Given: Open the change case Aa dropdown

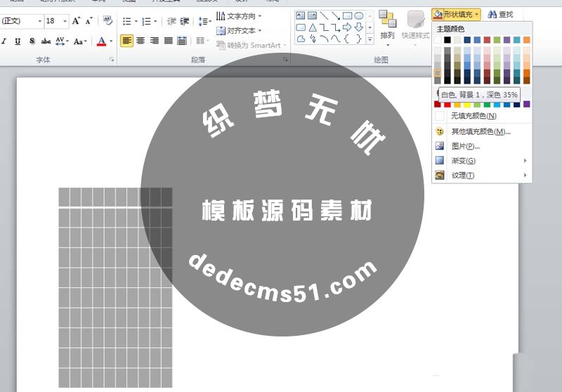Looking at the screenshot, I should coord(80,41).
